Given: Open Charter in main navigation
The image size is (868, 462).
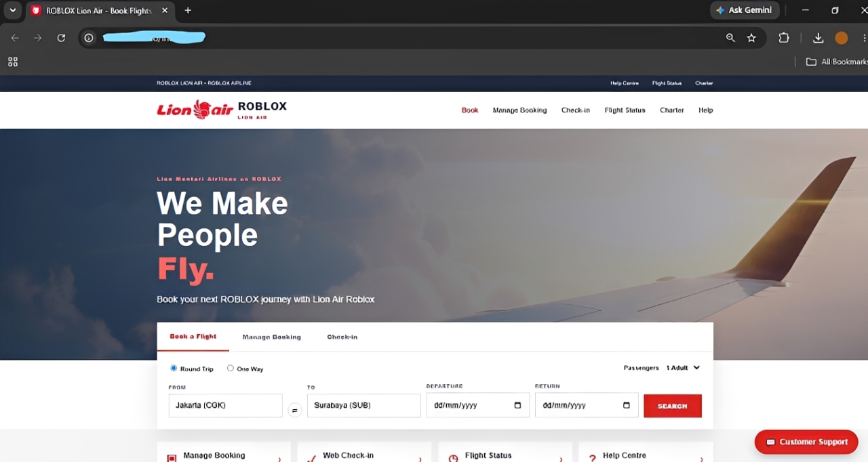Looking at the screenshot, I should coord(672,110).
